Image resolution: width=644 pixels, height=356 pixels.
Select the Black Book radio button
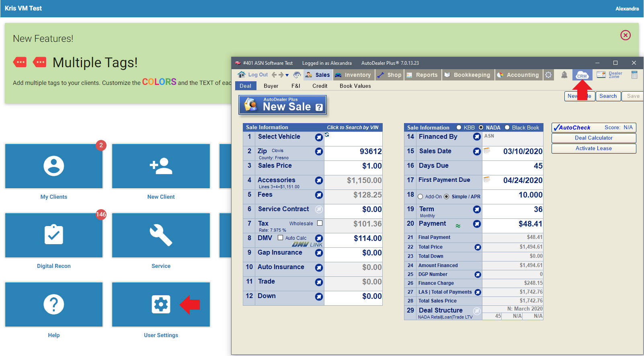[x=507, y=128]
